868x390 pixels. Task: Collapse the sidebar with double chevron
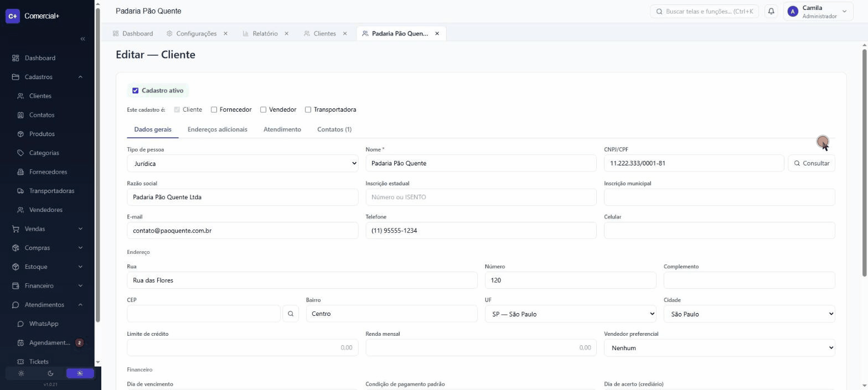[82, 39]
